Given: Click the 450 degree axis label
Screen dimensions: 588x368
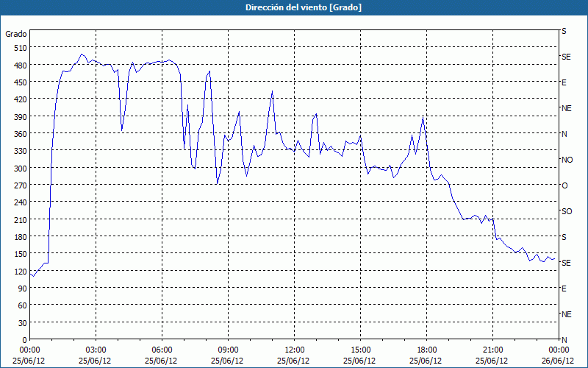Looking at the screenshot, I should [21, 82].
